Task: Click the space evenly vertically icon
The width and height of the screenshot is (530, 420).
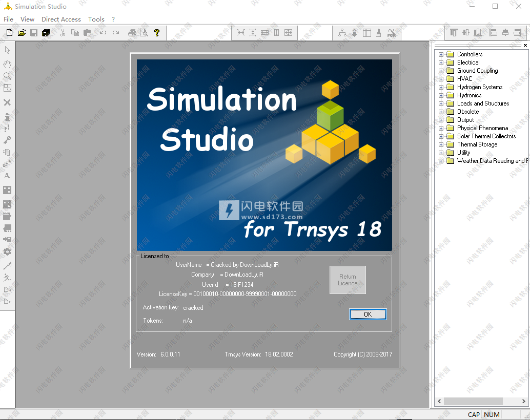Action: point(253,32)
